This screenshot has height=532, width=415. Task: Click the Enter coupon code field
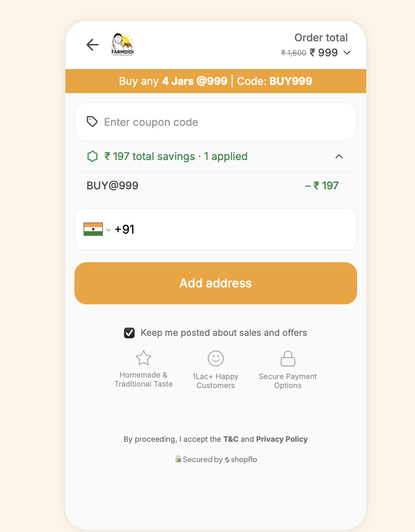point(226,122)
